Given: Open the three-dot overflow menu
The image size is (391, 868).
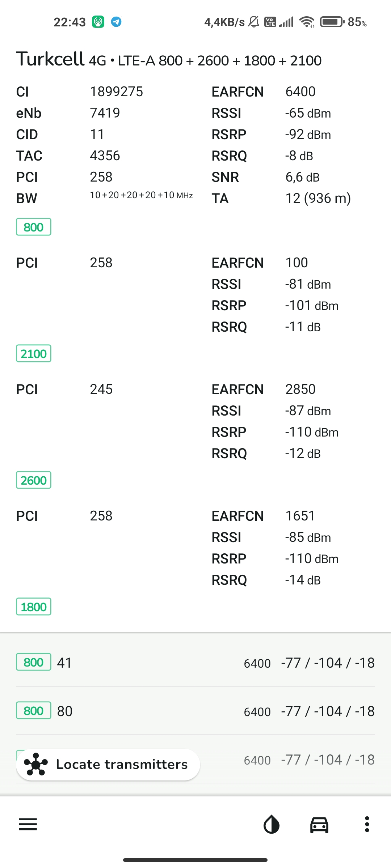Looking at the screenshot, I should pos(367,825).
